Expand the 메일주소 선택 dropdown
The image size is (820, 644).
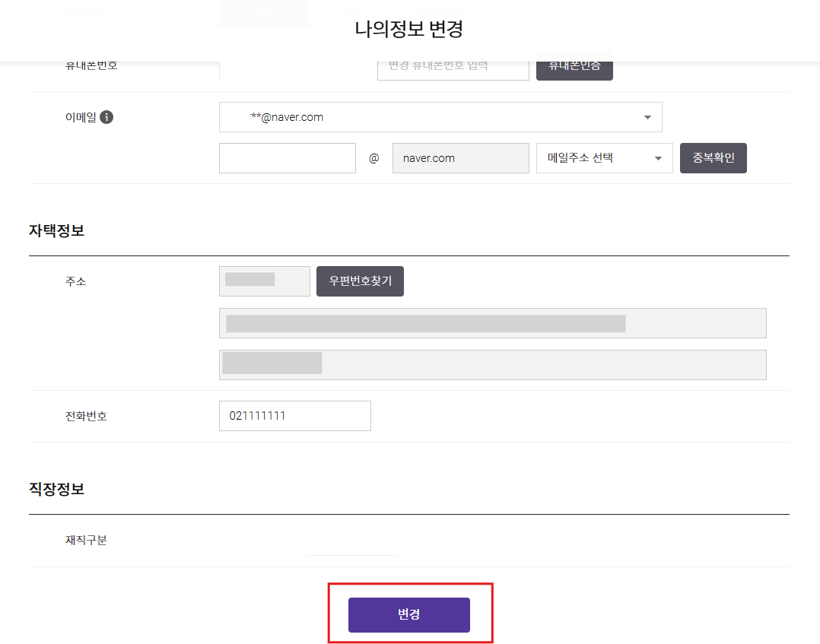(x=605, y=158)
